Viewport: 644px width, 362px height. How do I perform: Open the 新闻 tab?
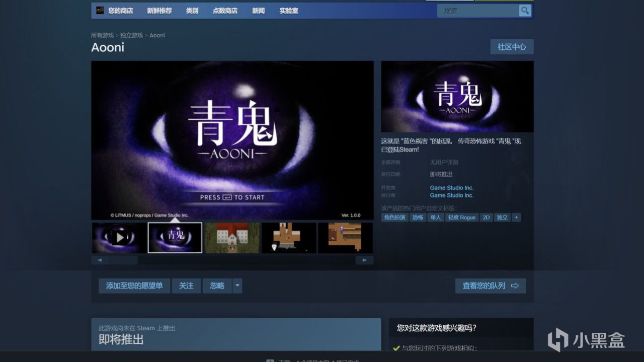259,11
